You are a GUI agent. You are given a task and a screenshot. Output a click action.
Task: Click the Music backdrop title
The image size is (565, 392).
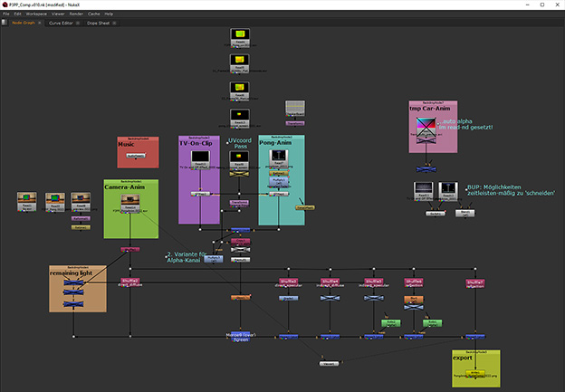pos(133,145)
